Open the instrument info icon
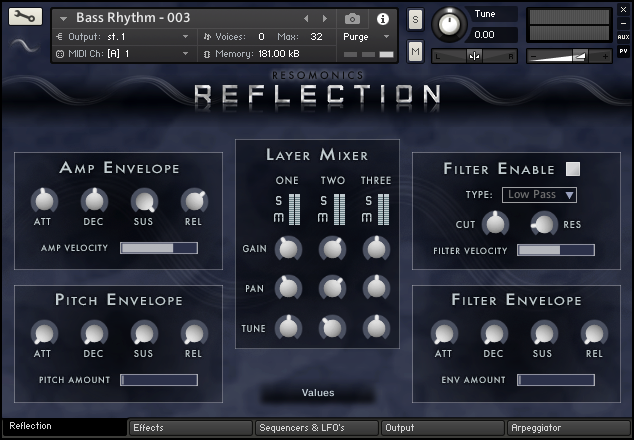This screenshot has width=634, height=440. (x=383, y=19)
